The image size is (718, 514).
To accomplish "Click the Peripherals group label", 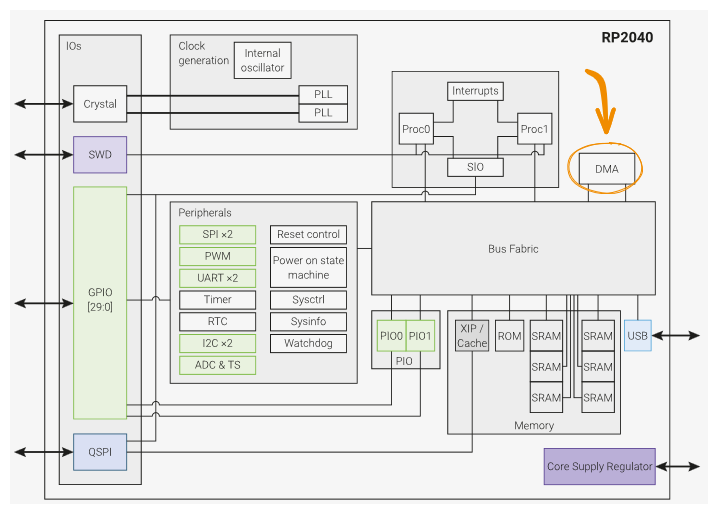I will point(205,213).
